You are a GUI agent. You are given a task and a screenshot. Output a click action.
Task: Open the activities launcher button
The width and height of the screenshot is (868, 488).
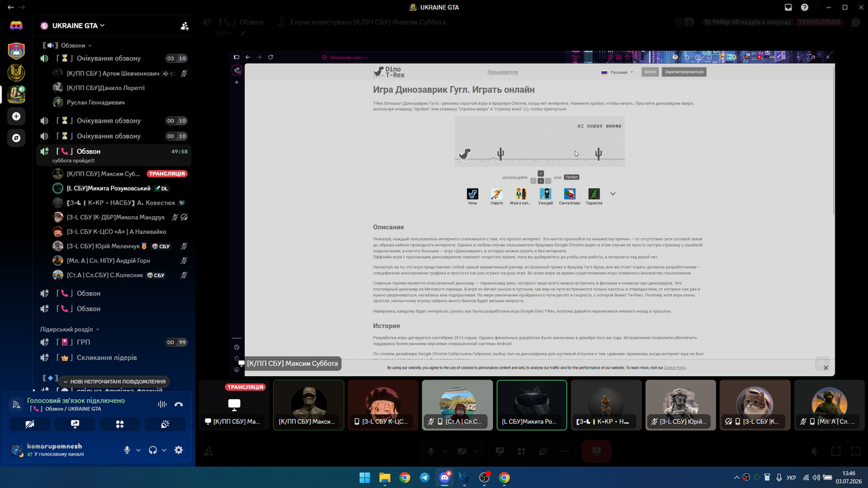(120, 424)
